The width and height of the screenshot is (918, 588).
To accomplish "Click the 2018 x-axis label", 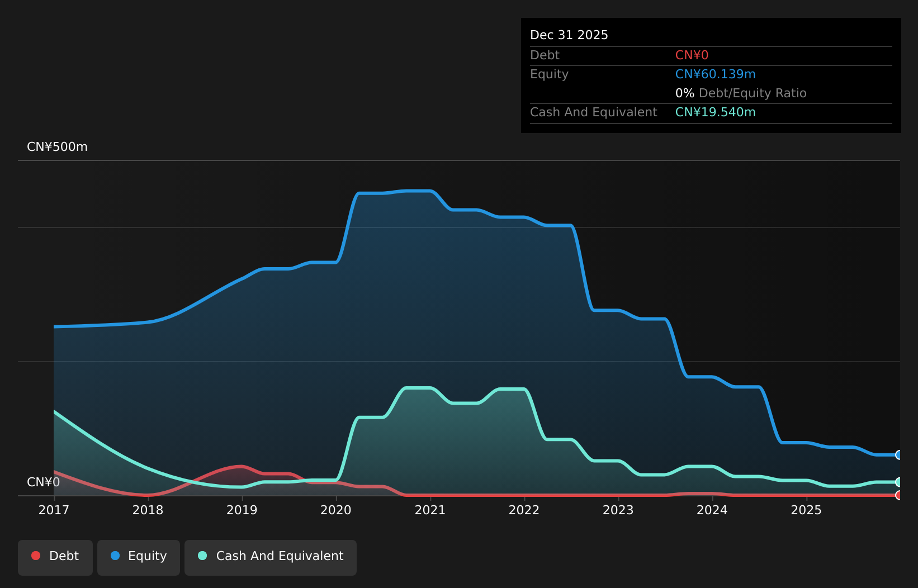I will click(148, 510).
